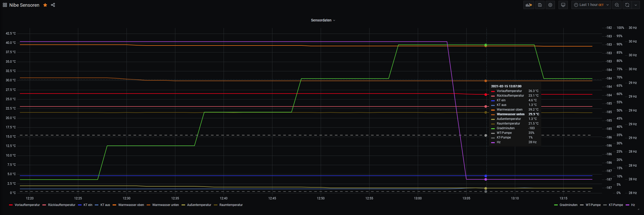This screenshot has height=215, width=644.
Task: Toggle Vorlauftemperatur series in legend
Action: [27, 205]
